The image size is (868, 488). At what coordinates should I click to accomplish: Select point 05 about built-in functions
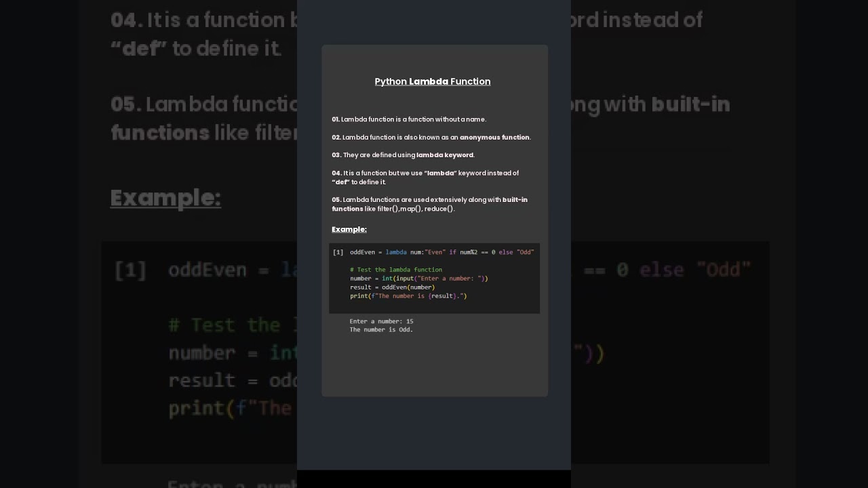pos(429,204)
